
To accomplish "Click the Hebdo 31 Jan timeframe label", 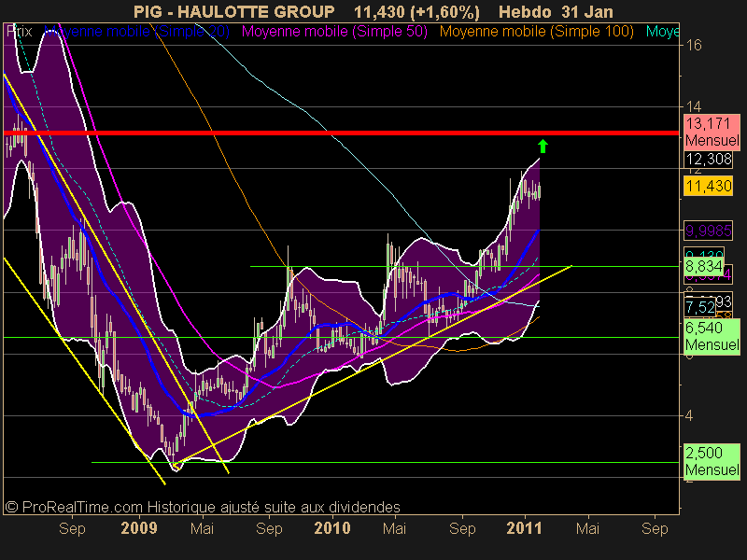I will [x=556, y=11].
